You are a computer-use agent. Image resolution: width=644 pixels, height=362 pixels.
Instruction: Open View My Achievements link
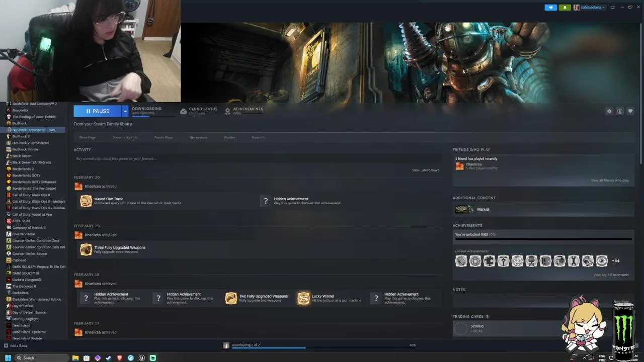[x=611, y=275]
